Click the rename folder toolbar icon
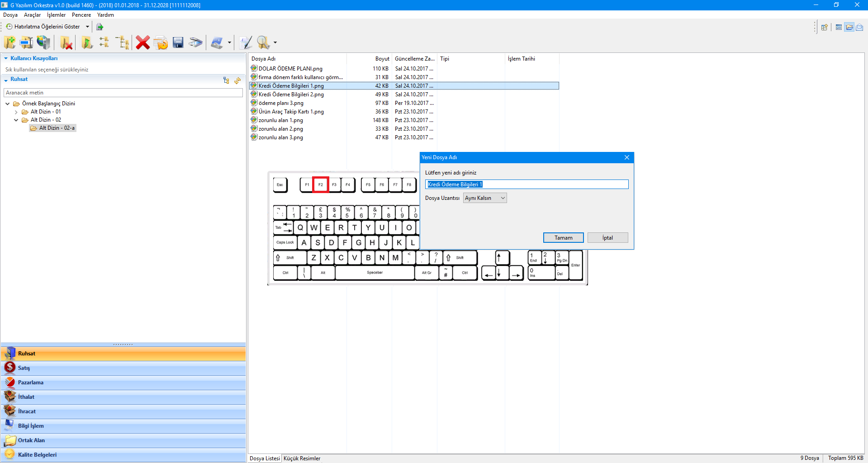 coord(26,43)
